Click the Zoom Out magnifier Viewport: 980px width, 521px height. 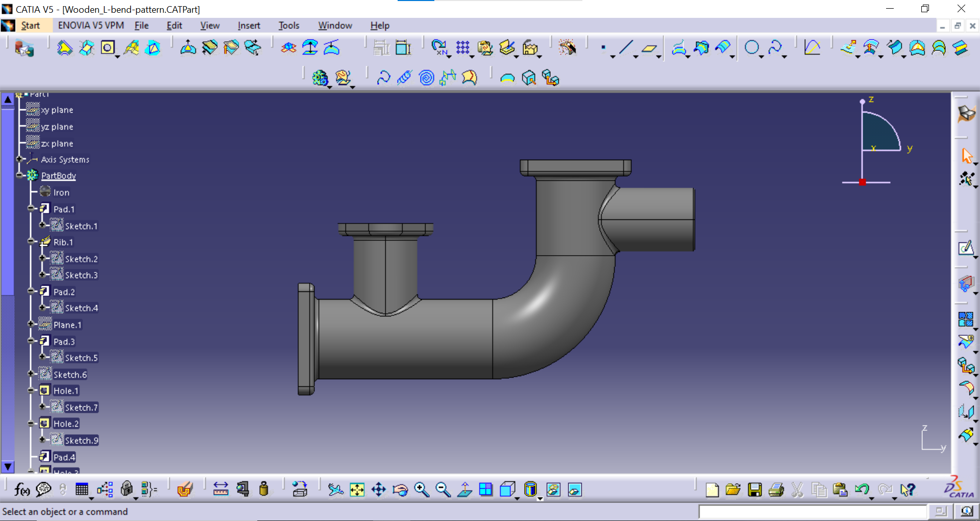click(443, 490)
